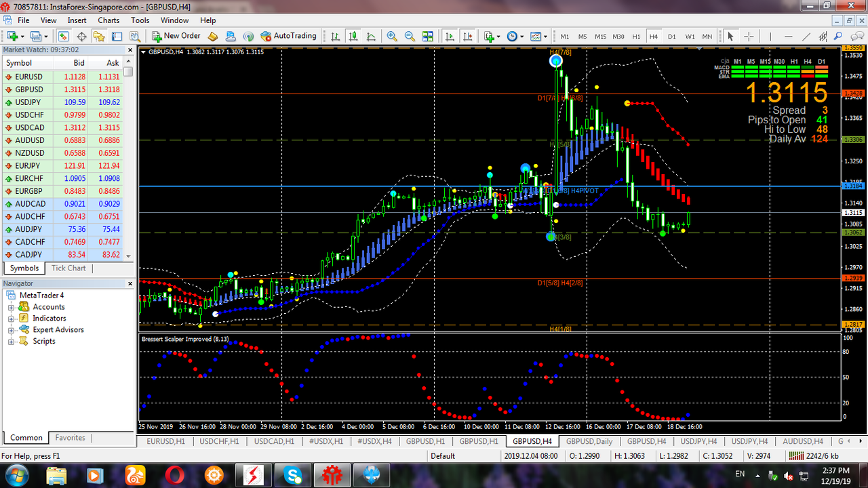Draw equidistant channel tool
This screenshot has width=868, height=488.
[x=823, y=36]
